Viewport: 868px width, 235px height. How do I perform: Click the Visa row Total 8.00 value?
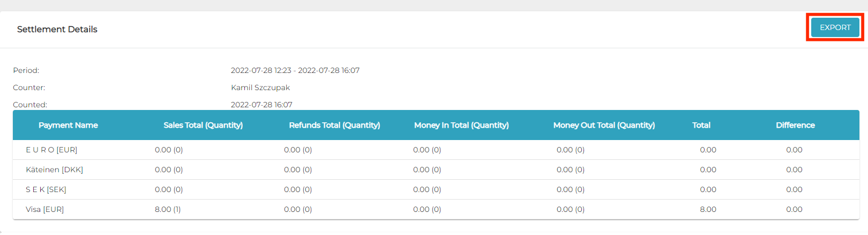(708, 209)
